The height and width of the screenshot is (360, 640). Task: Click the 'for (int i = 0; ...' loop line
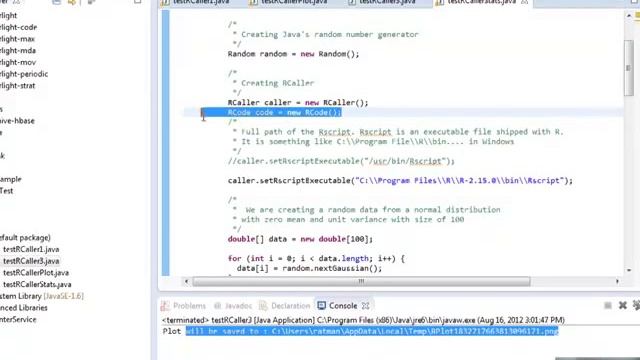pos(316,258)
